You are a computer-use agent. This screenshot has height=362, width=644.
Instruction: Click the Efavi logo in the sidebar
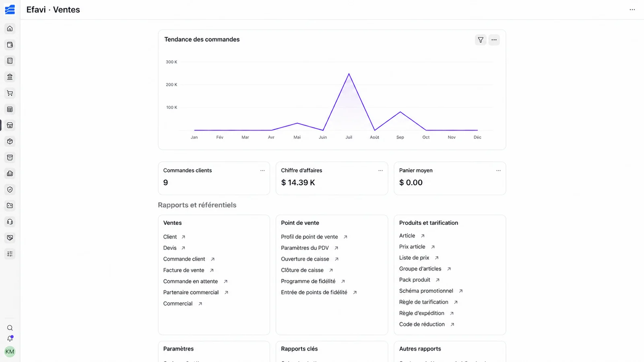click(x=10, y=10)
